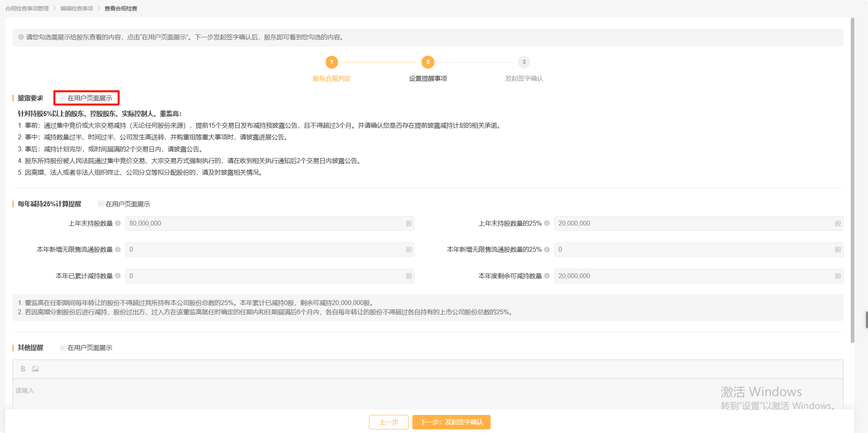
Task: Click 下一步：发起签字确认 button
Action: [x=451, y=422]
